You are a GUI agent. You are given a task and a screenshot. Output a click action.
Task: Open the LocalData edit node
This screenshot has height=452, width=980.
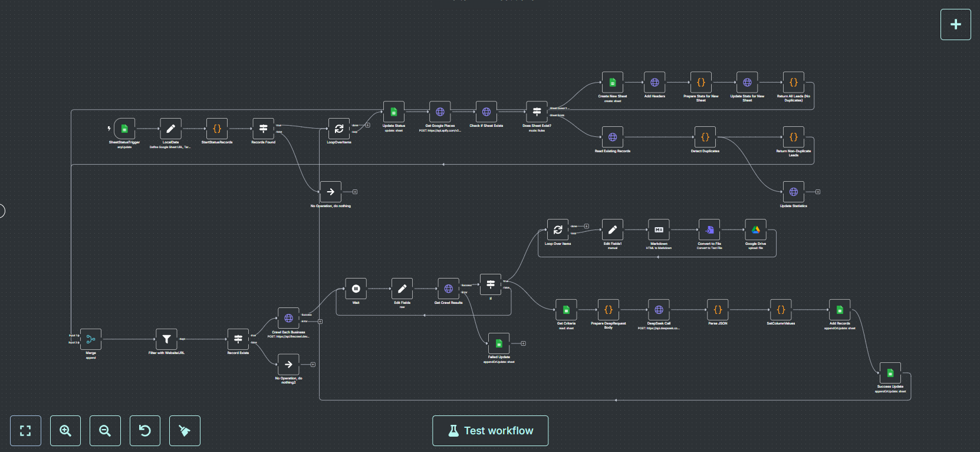170,129
